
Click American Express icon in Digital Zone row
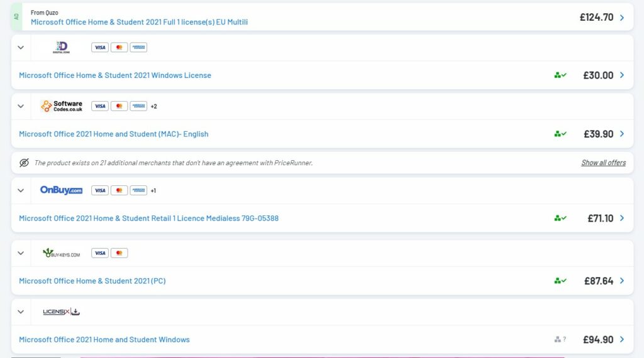point(138,48)
